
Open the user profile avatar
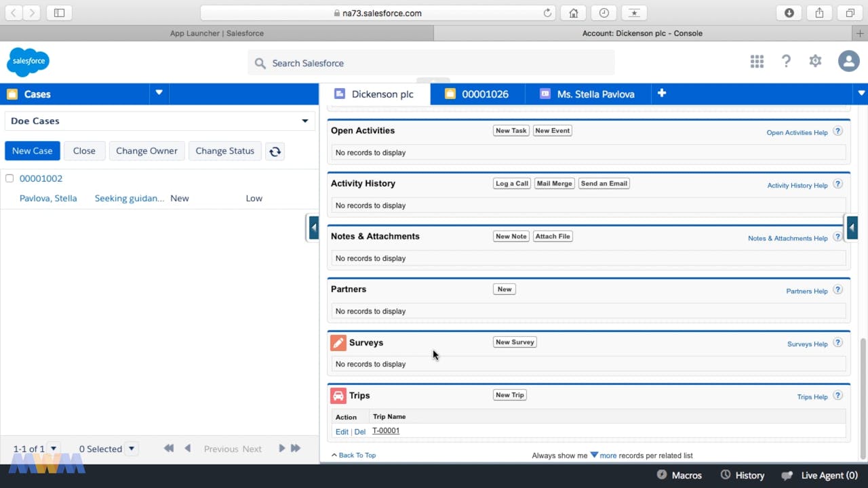click(x=848, y=61)
